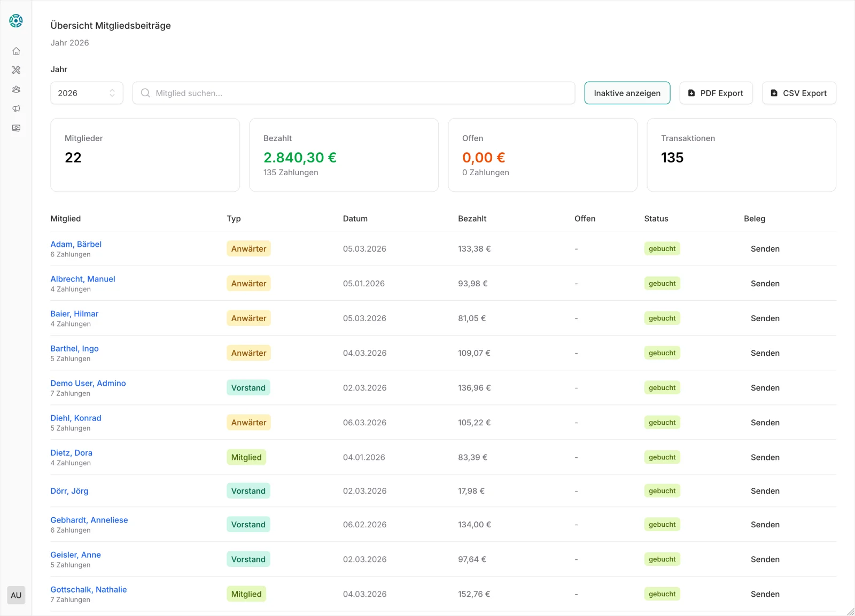Click the search magnifier icon

click(x=145, y=93)
